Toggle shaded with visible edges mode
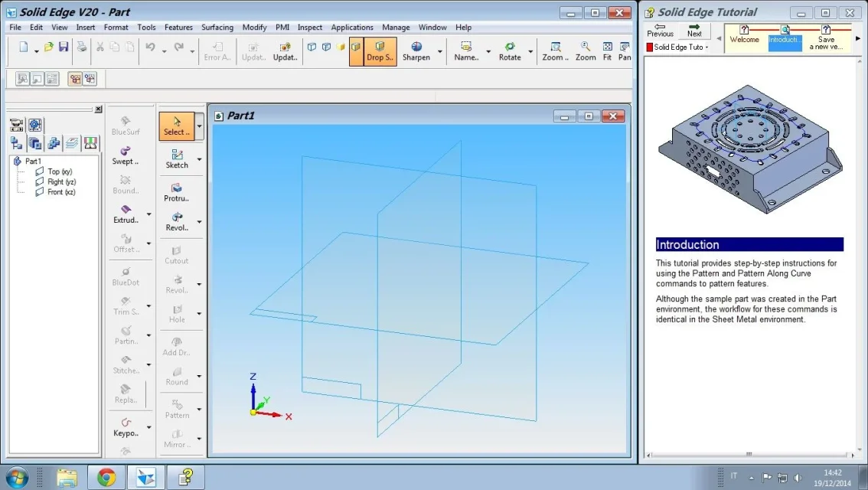Image resolution: width=868 pixels, height=490 pixels. coord(356,51)
